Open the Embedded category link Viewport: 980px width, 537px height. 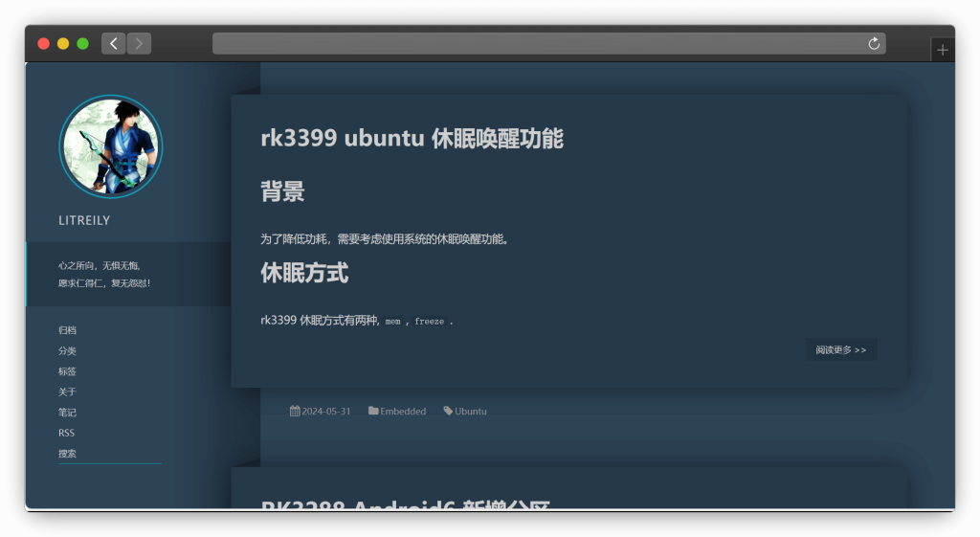[x=403, y=412]
